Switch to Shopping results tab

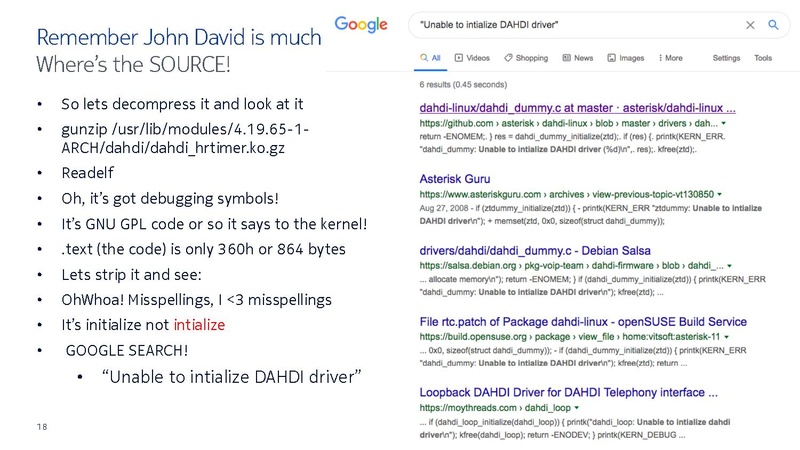pyautogui.click(x=525, y=59)
